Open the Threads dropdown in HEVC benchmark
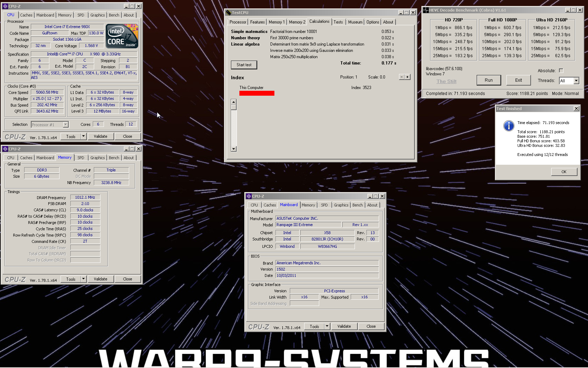 (x=576, y=81)
